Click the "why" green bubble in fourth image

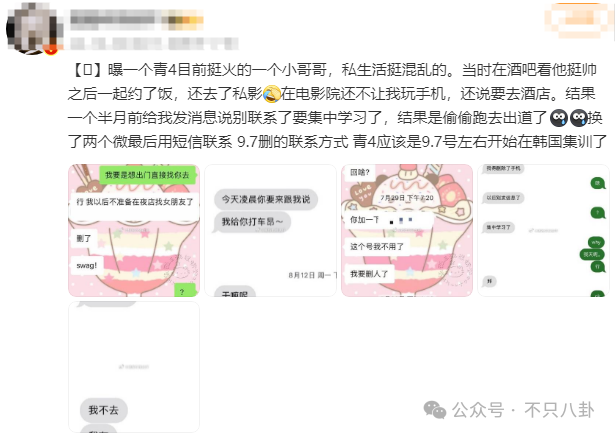pos(597,243)
